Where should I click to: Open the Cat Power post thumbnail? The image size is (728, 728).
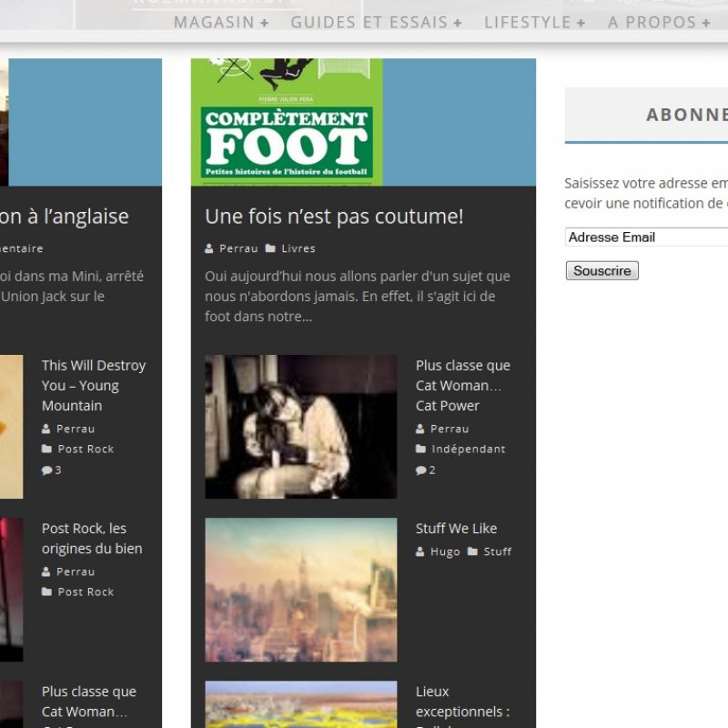point(300,427)
